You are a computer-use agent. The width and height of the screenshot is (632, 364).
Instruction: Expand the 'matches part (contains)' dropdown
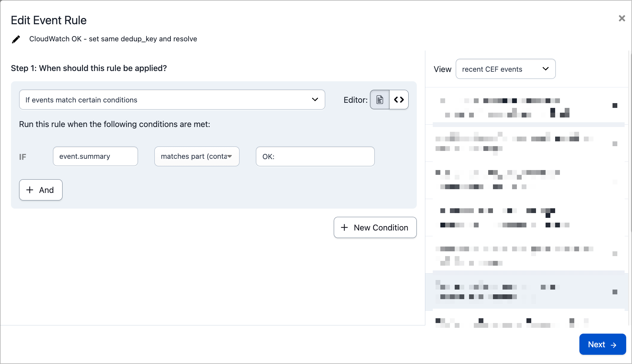(197, 156)
